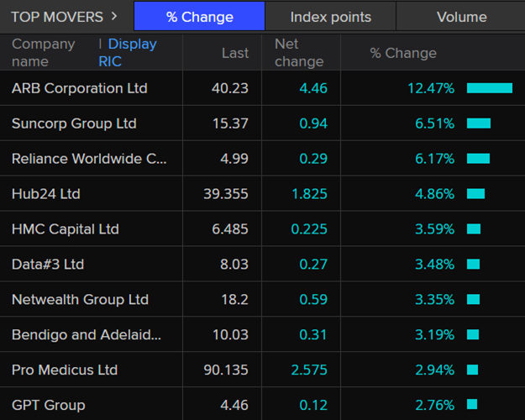The image size is (525, 420).
Task: Select Netwealth Group Ltd company name
Action: click(x=80, y=299)
